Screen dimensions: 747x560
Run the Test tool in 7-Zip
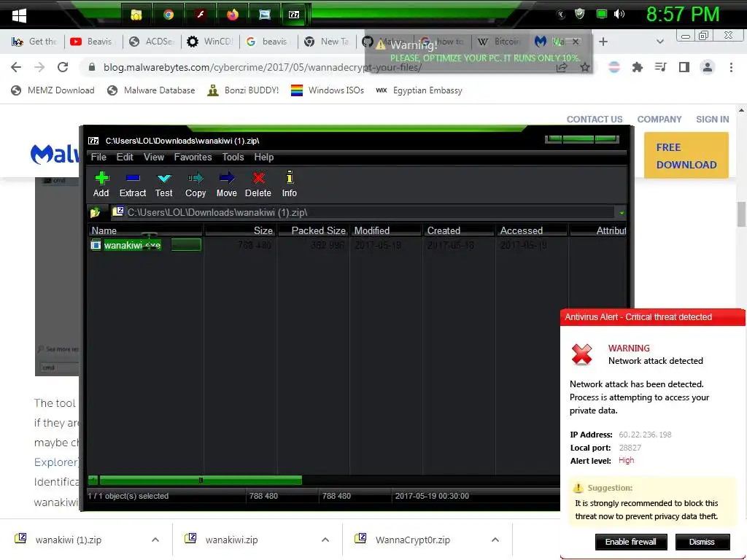[164, 184]
